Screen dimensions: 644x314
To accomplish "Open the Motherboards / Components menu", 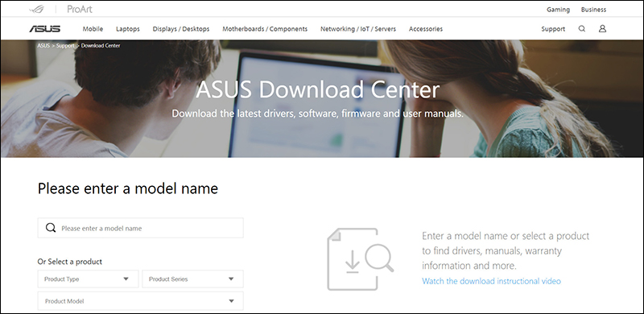I will (265, 29).
